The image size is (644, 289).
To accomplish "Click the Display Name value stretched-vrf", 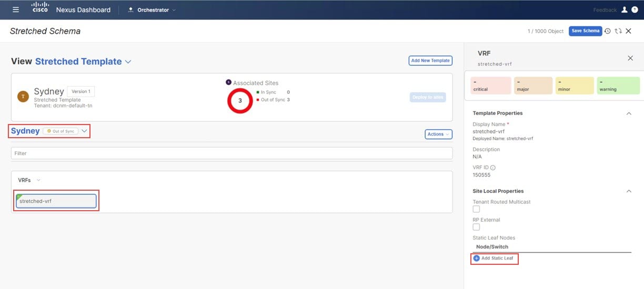I will pos(490,131).
